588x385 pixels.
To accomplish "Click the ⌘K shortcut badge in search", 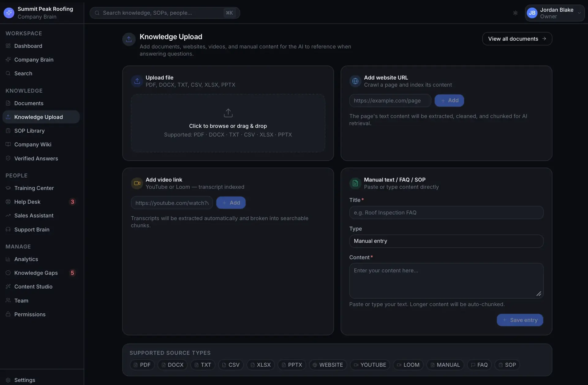I will coord(229,13).
